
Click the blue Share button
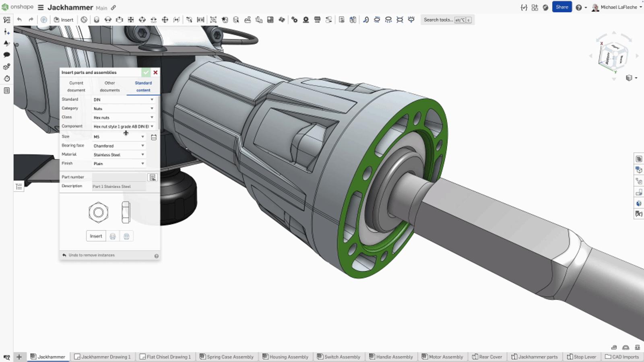click(x=562, y=7)
